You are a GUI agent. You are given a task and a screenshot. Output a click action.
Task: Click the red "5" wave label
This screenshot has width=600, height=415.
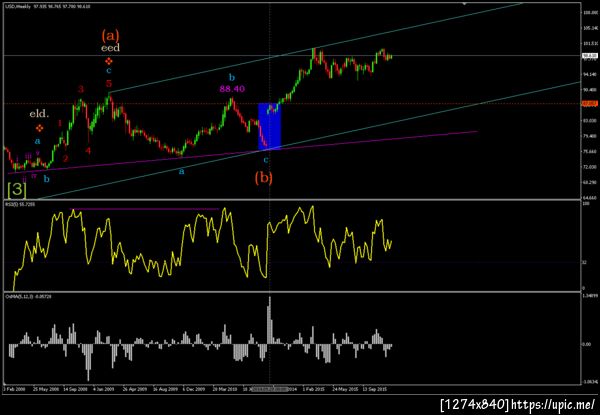click(x=109, y=83)
